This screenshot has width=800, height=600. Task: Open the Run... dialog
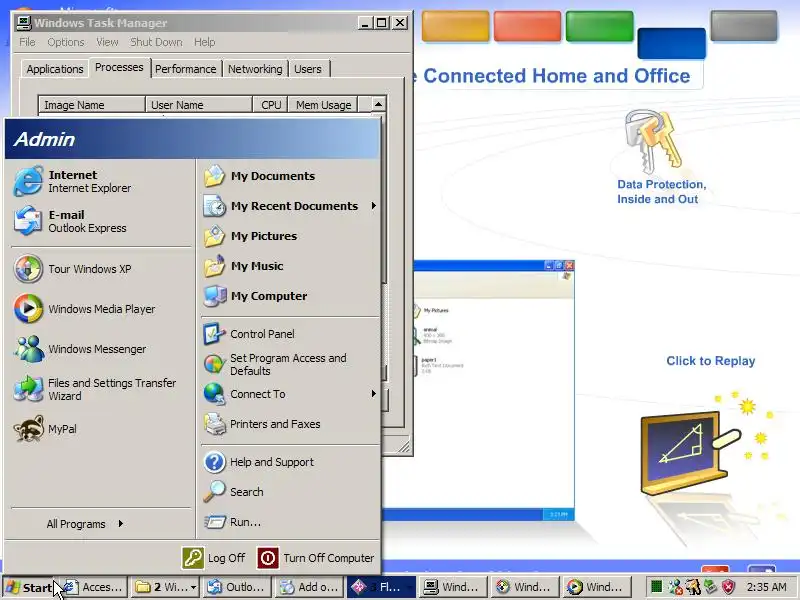click(x=290, y=522)
